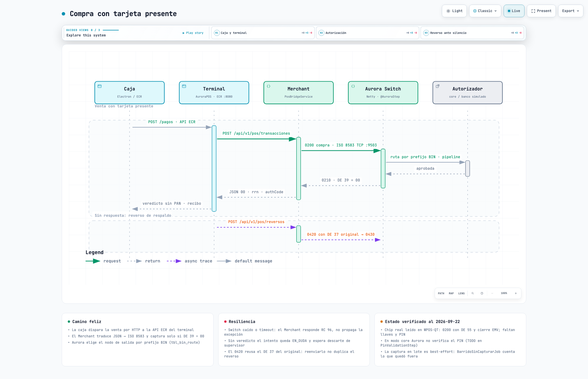The width and height of the screenshot is (588, 379).
Task: Click the green request arrow in legend
Action: (x=93, y=261)
